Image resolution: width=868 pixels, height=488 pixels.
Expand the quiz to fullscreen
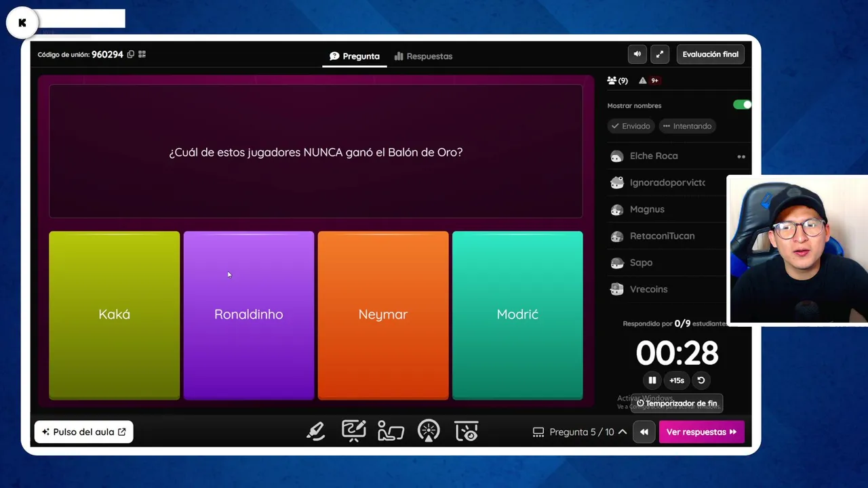pos(660,54)
